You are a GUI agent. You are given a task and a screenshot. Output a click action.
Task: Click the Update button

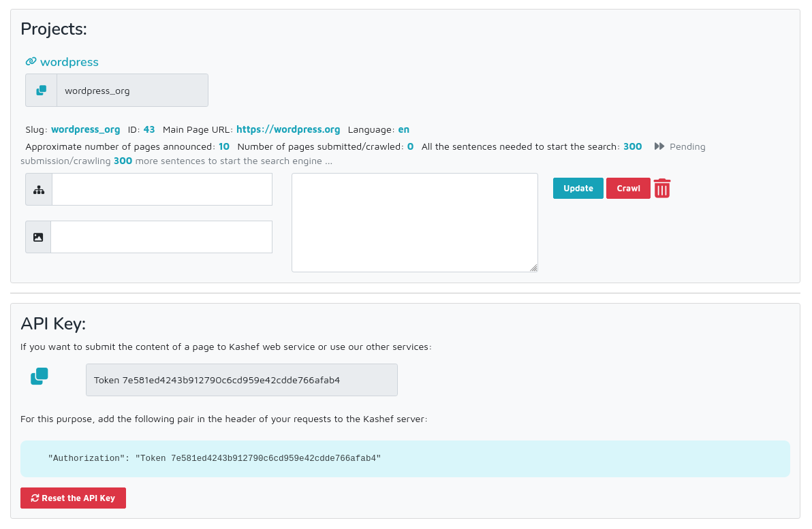(578, 189)
